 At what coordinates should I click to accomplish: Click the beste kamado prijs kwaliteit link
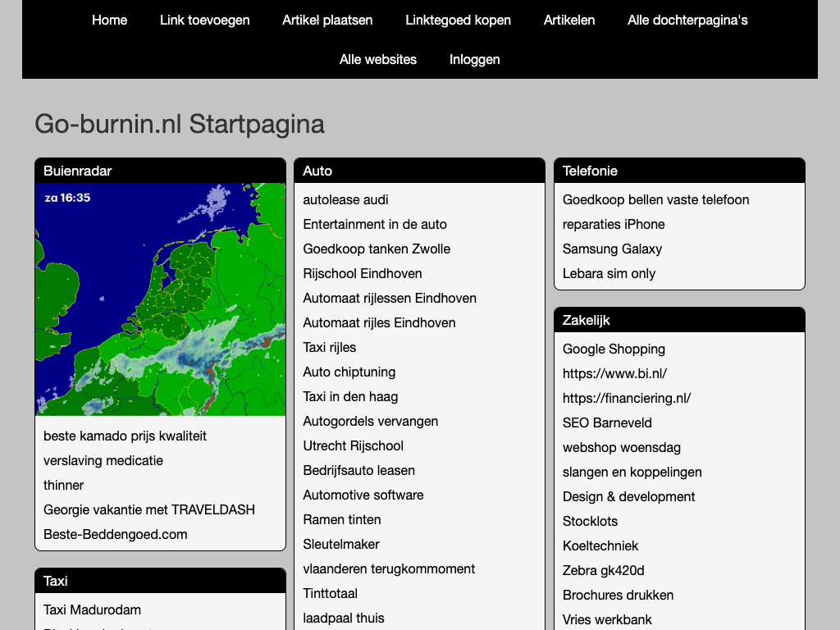[125, 436]
